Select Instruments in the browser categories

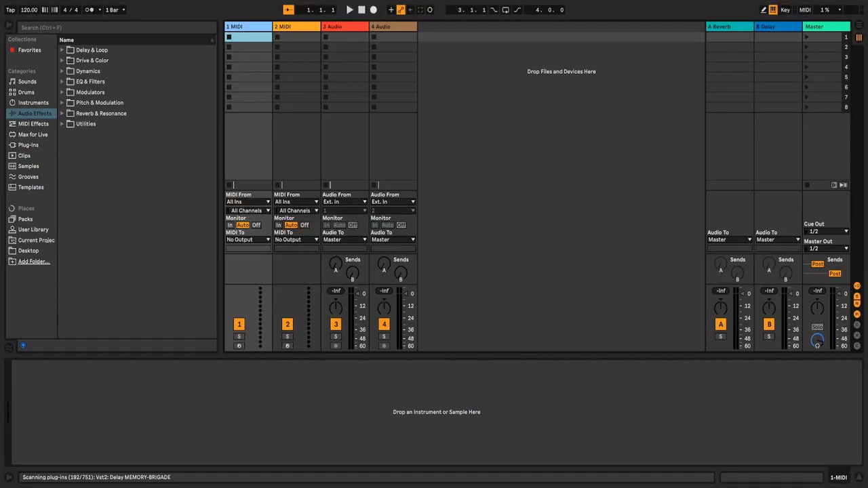coord(33,103)
